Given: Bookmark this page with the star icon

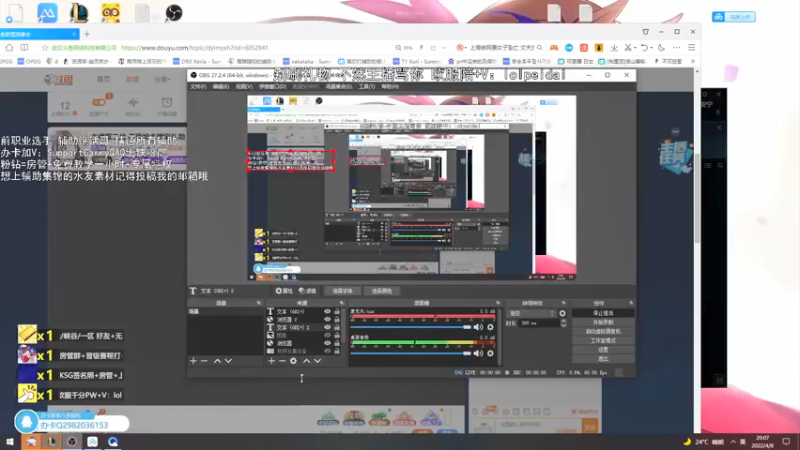Looking at the screenshot, I should click(x=44, y=47).
